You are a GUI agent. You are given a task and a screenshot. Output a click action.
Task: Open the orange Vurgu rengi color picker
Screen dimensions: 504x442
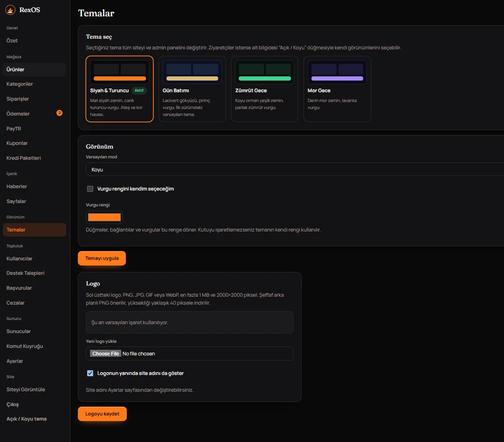(x=104, y=218)
